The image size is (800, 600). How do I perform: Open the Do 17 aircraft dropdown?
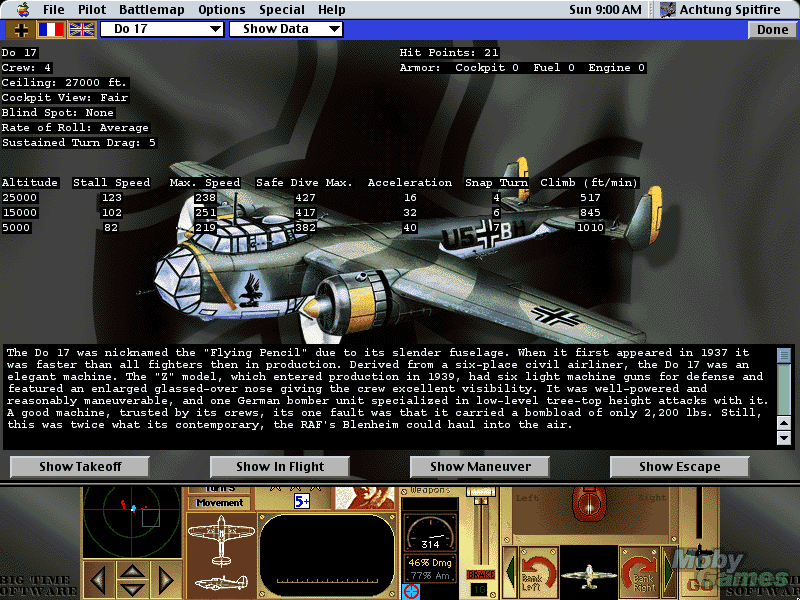click(x=162, y=29)
